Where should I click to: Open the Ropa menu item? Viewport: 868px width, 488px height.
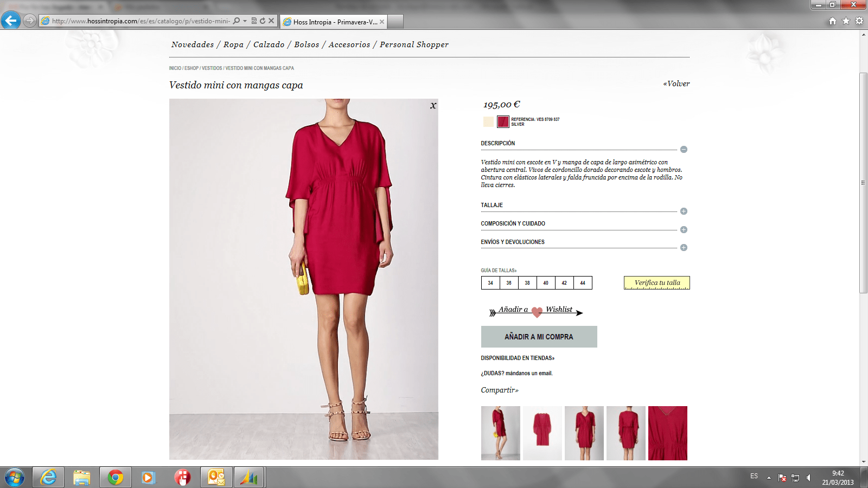pyautogui.click(x=233, y=44)
